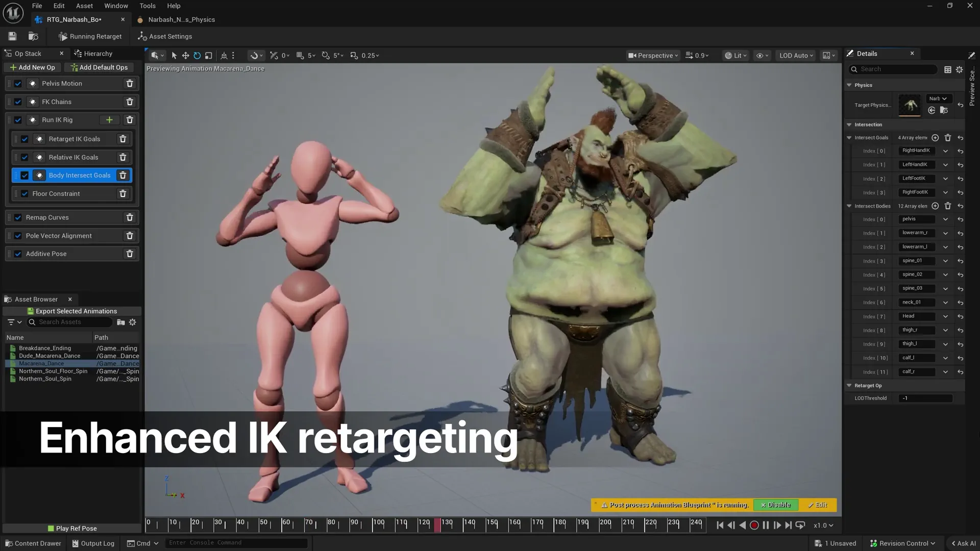This screenshot has height=551, width=980.
Task: Click the Add Default Ops button
Action: pos(99,67)
